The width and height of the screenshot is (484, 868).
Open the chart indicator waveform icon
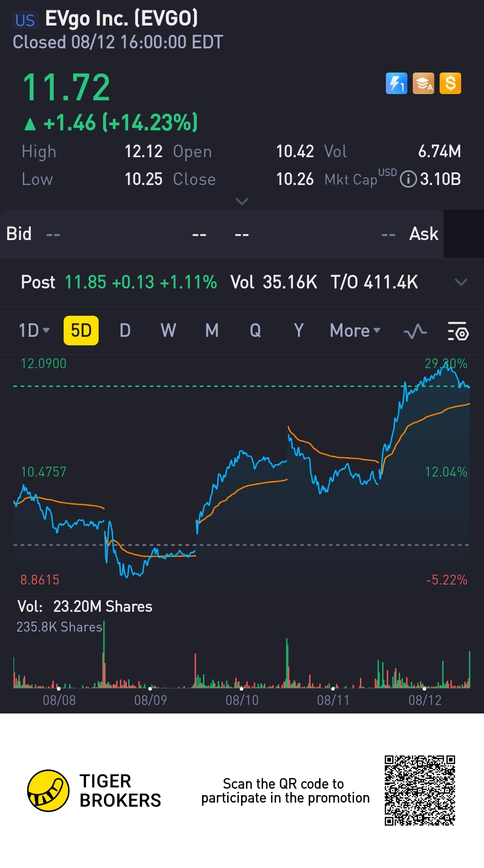pyautogui.click(x=415, y=331)
